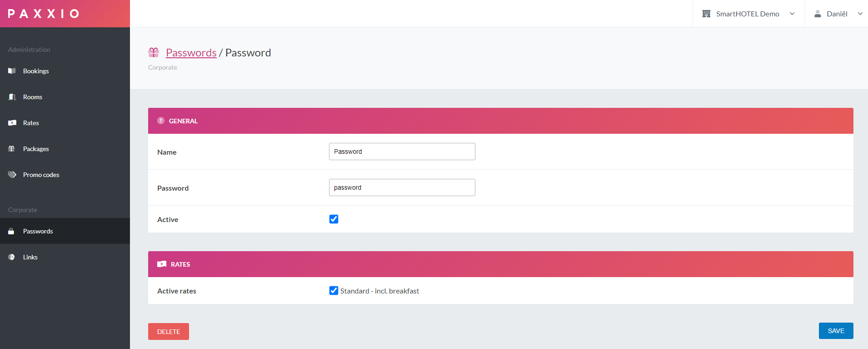Select the SmartHOTEL Demo property name
The width and height of the screenshot is (868, 349).
coord(748,14)
